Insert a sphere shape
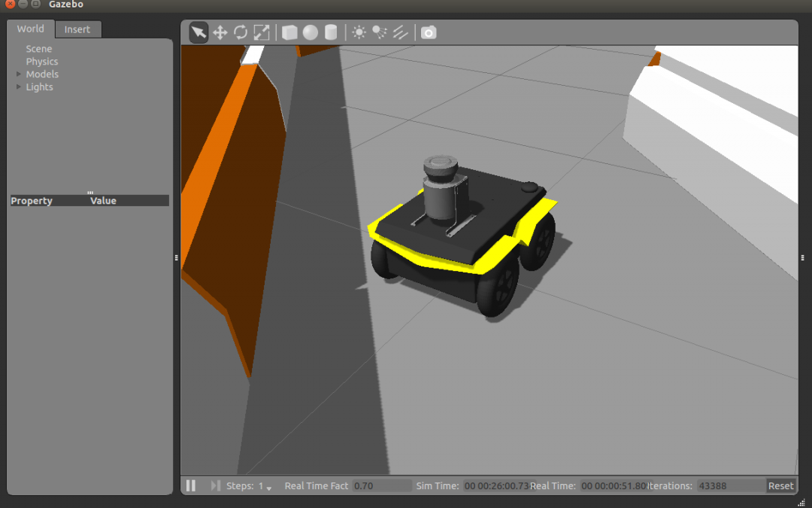Screen dimensions: 812x508 pos(311,32)
